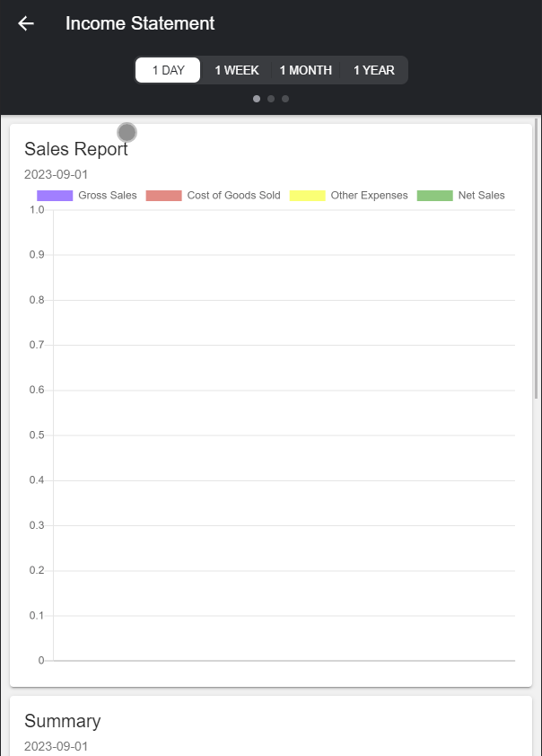The height and width of the screenshot is (756, 542).
Task: Select the third pagination dot
Action: point(285,99)
